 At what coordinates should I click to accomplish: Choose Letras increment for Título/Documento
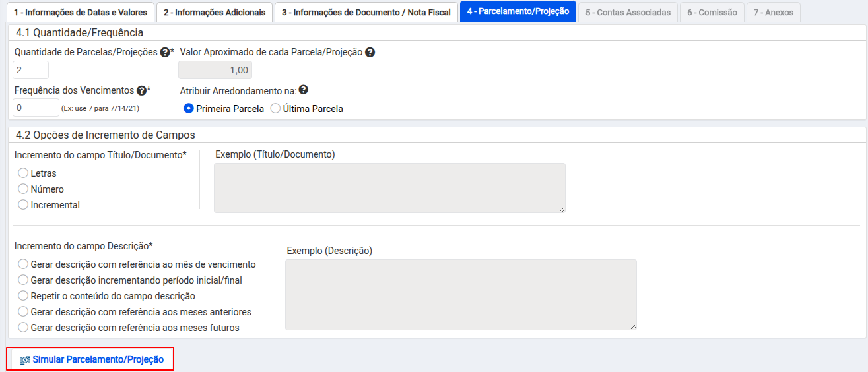(23, 173)
